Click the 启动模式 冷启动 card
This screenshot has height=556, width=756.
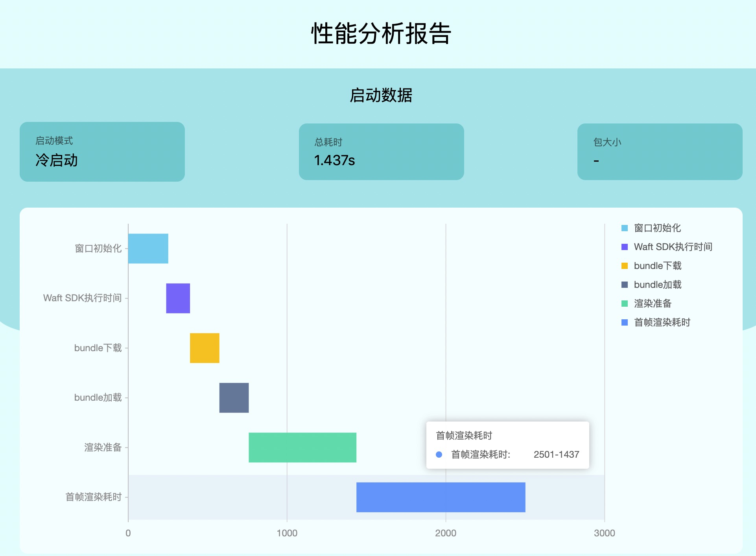pyautogui.click(x=102, y=152)
